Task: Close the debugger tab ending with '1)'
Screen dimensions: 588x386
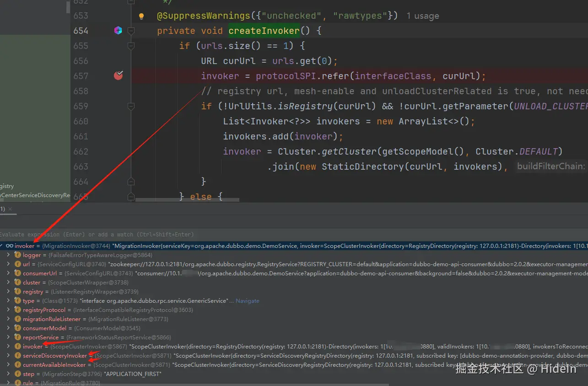Action: pyautogui.click(x=10, y=209)
